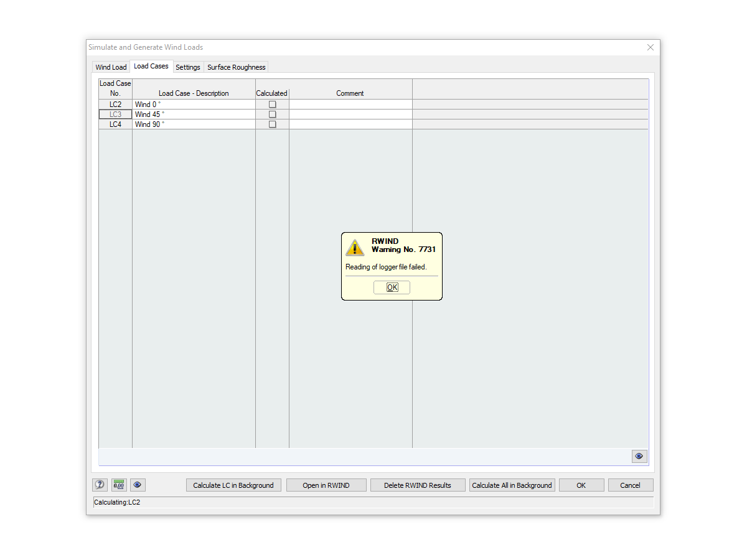747x560 pixels.
Task: Click the Comment cell in the LC4 row
Action: (350, 124)
